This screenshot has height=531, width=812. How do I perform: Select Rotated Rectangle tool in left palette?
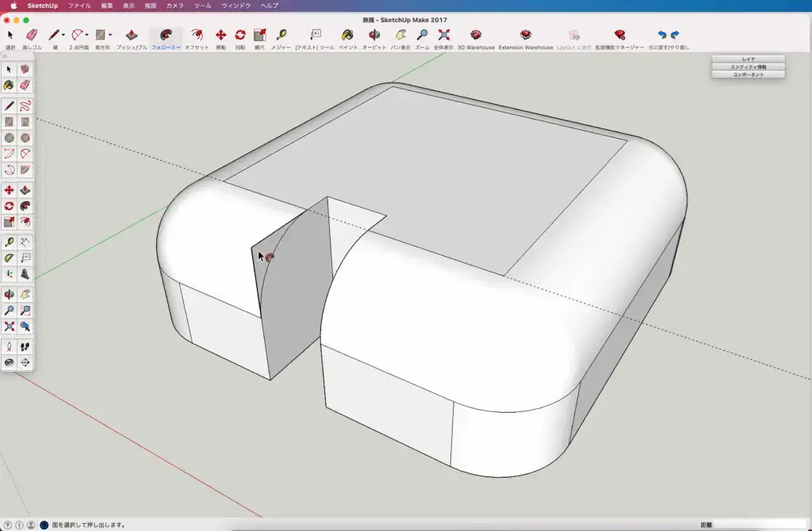(25, 122)
